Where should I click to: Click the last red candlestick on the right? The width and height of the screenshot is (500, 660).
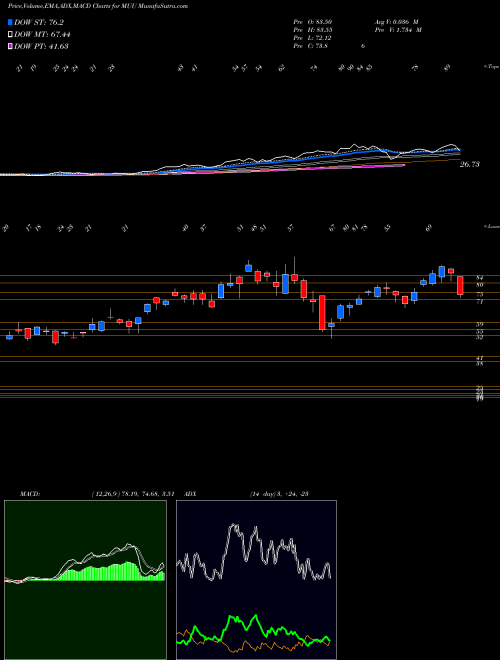pos(460,286)
